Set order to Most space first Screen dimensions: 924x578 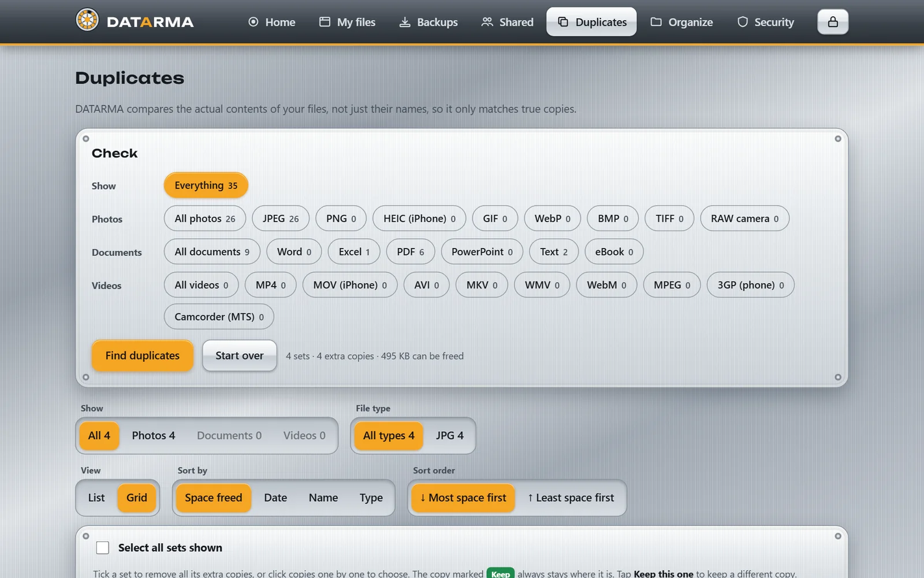point(463,498)
